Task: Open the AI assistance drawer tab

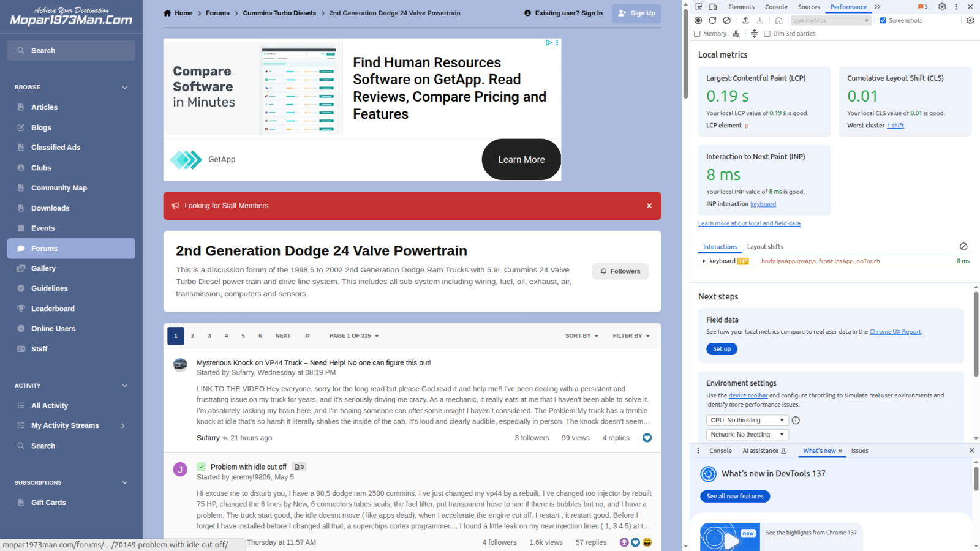Action: pos(764,451)
